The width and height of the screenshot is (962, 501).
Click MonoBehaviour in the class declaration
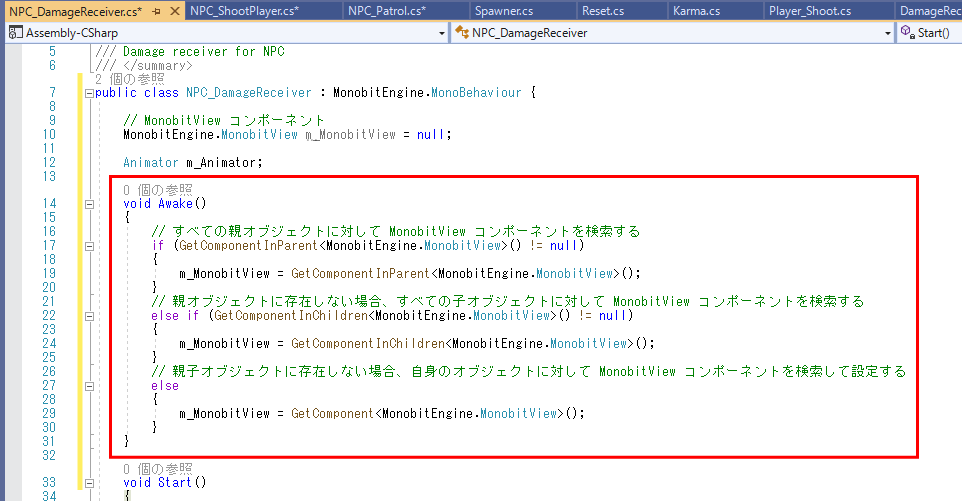476,93
